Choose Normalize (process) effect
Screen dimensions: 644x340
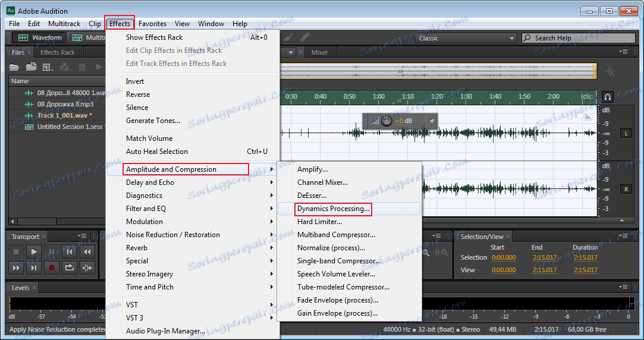click(x=349, y=248)
